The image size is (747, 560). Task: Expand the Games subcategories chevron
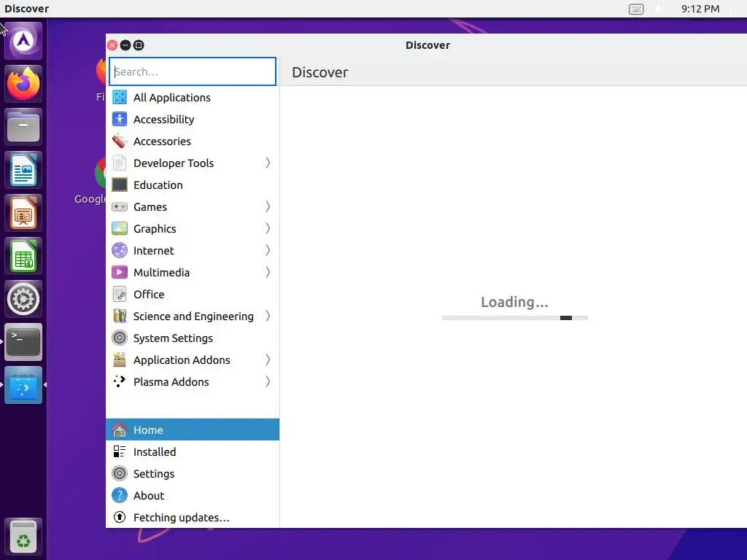click(x=268, y=206)
